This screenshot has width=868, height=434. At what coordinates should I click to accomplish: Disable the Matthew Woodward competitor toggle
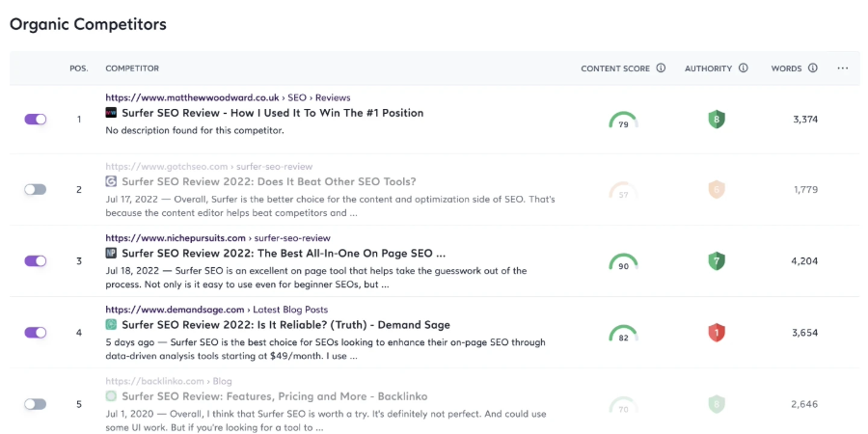[36, 120]
